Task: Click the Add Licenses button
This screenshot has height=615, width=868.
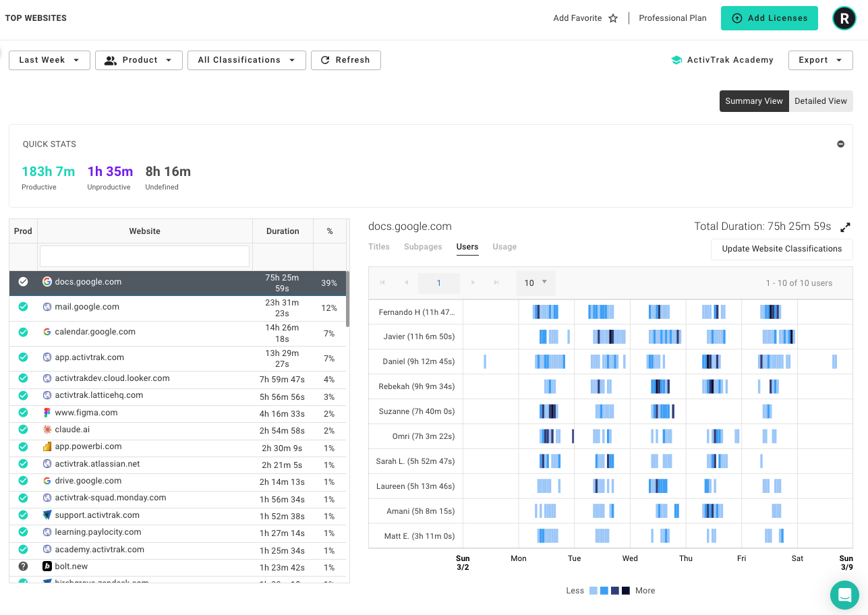Action: point(770,18)
